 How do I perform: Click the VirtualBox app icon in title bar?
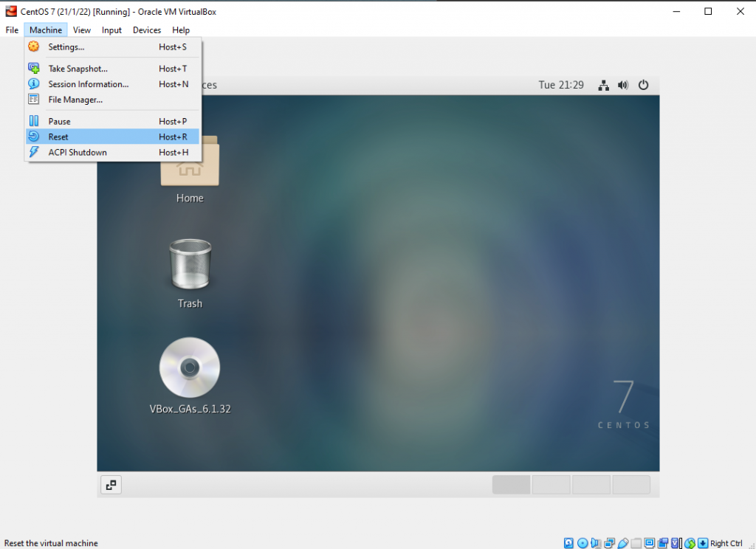click(10, 11)
